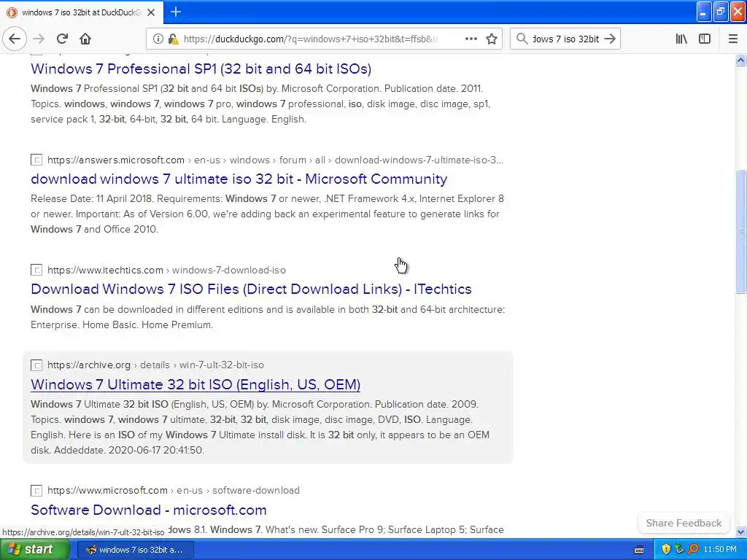The image size is (747, 560).
Task: Go back to the previous page
Action: coord(15,39)
